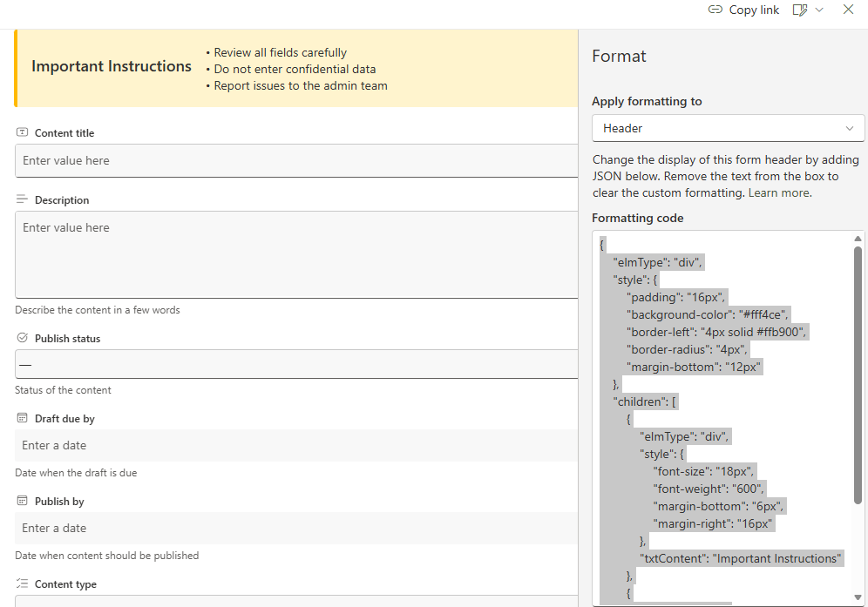Click the Description field lines icon

pos(23,199)
